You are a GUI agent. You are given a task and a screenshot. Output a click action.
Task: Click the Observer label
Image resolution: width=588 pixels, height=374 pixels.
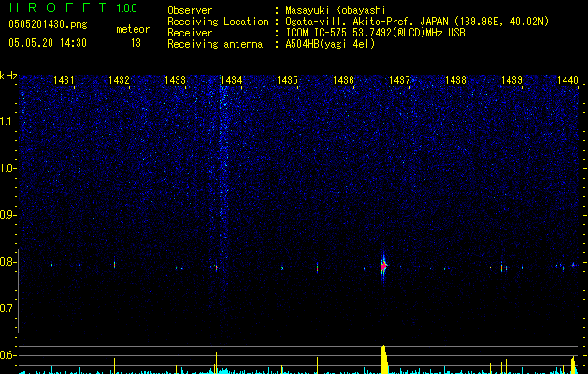click(190, 10)
